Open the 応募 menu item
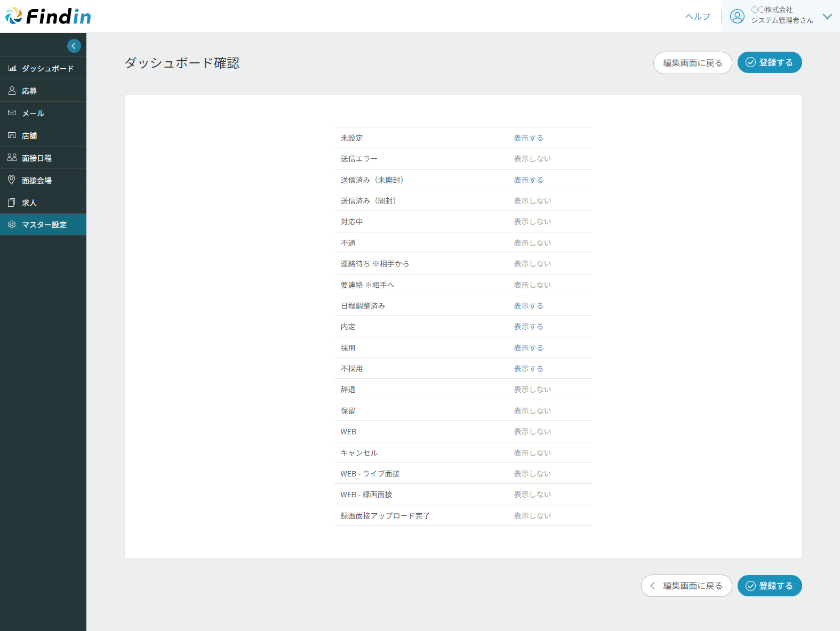840x631 pixels. pos(29,91)
